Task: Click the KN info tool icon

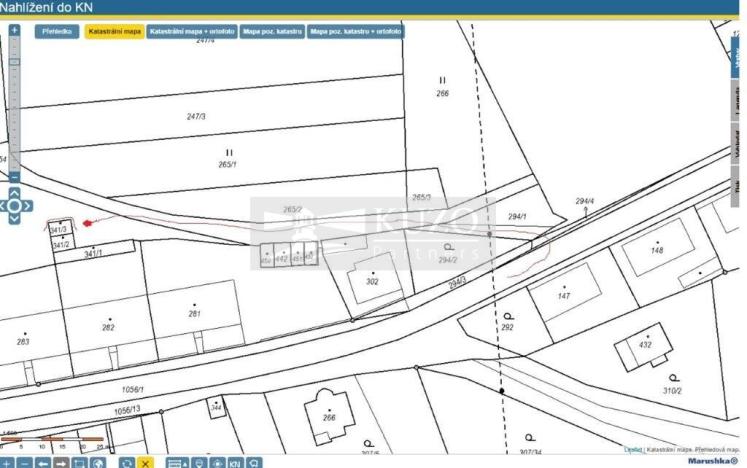Action: tap(235, 463)
